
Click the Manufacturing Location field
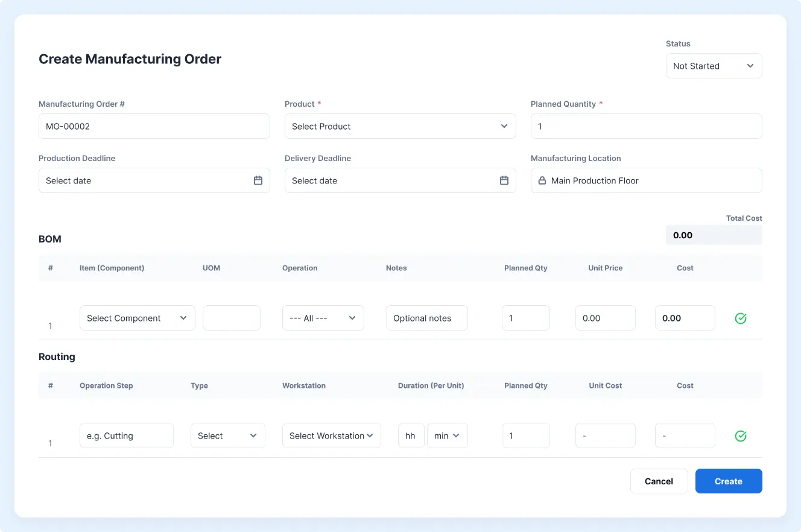point(647,180)
